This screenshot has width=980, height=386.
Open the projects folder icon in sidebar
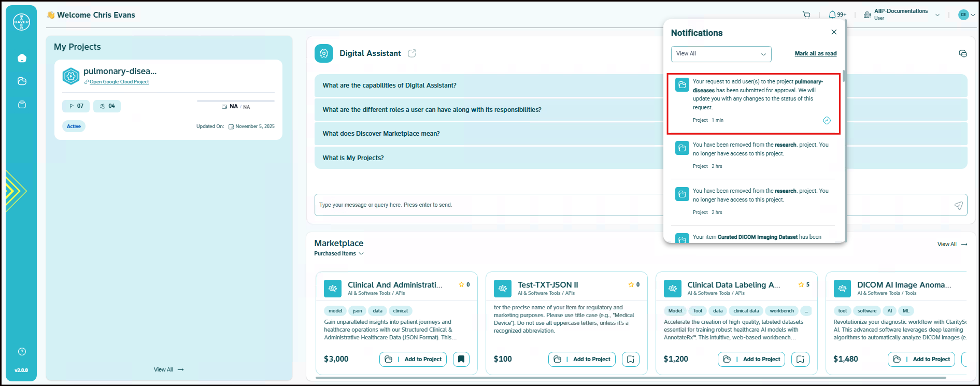click(22, 81)
